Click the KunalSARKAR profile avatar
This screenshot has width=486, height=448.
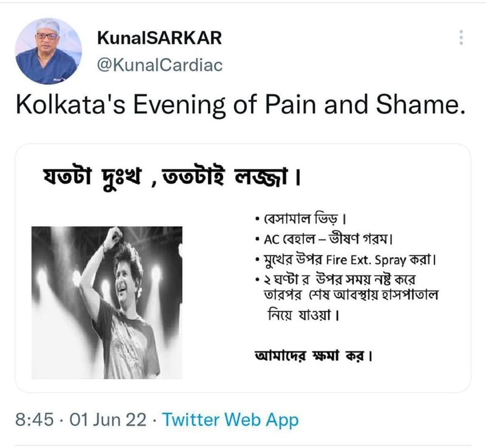[x=48, y=51]
